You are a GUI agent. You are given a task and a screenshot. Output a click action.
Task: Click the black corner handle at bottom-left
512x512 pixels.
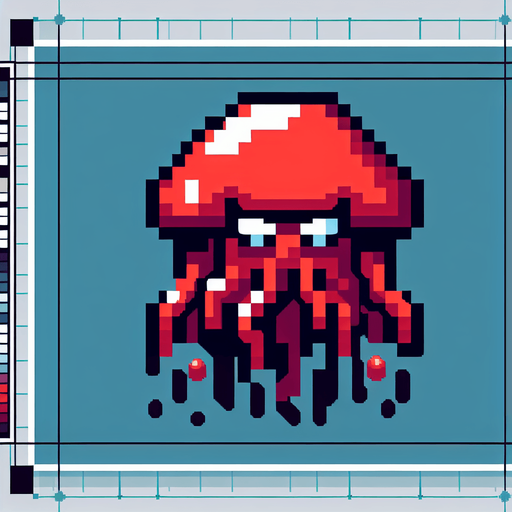tap(22, 480)
